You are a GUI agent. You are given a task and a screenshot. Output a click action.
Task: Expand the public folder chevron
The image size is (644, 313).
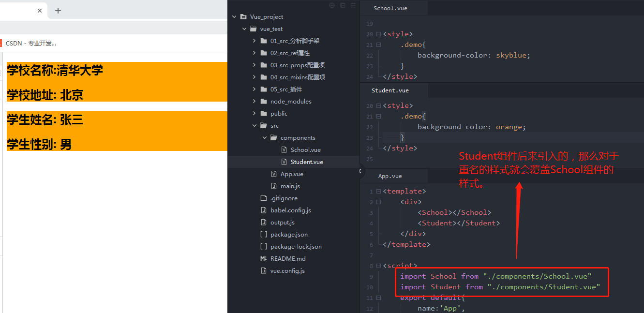coord(255,114)
